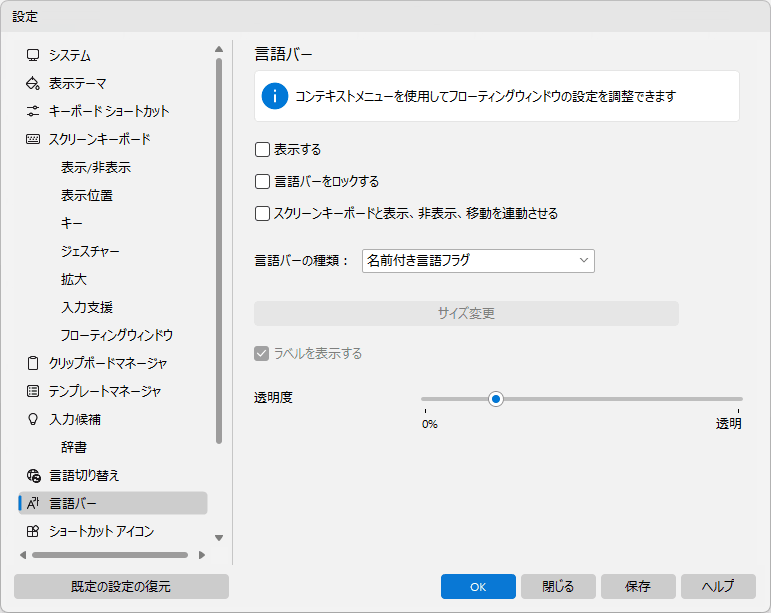This screenshot has width=771, height=613.
Task: Click the 入力候補 lightbulb icon
Action: (33, 419)
